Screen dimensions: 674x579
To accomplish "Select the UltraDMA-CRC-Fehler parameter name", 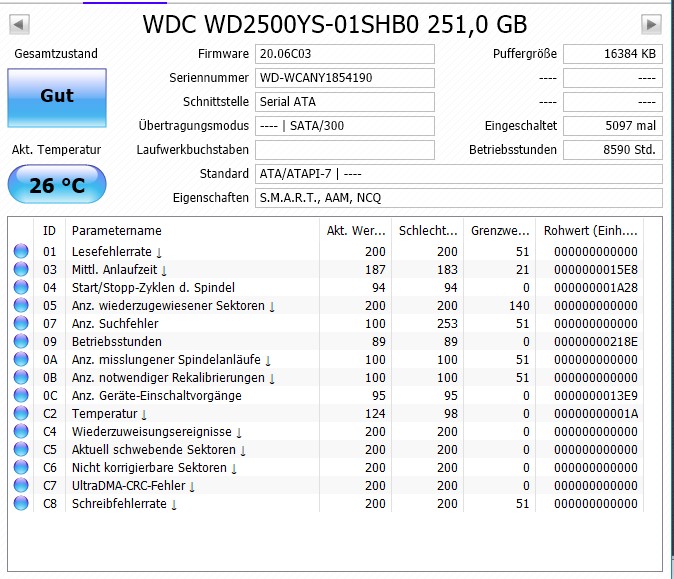I will click(129, 485).
